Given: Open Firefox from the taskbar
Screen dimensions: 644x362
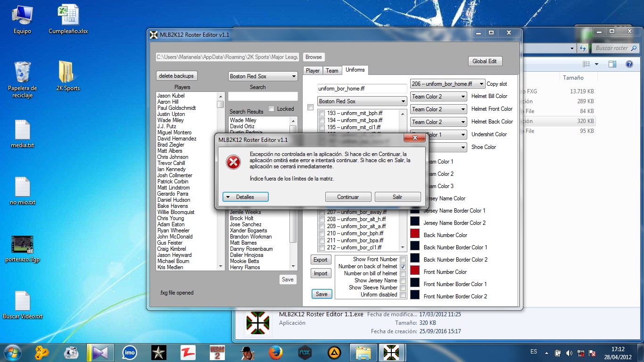Looking at the screenshot, I should (x=275, y=352).
